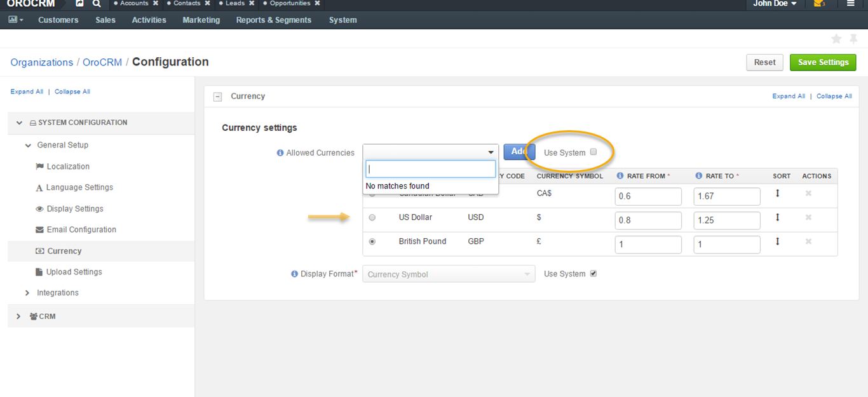Open the shortcuts share icon in top bar

tap(79, 3)
